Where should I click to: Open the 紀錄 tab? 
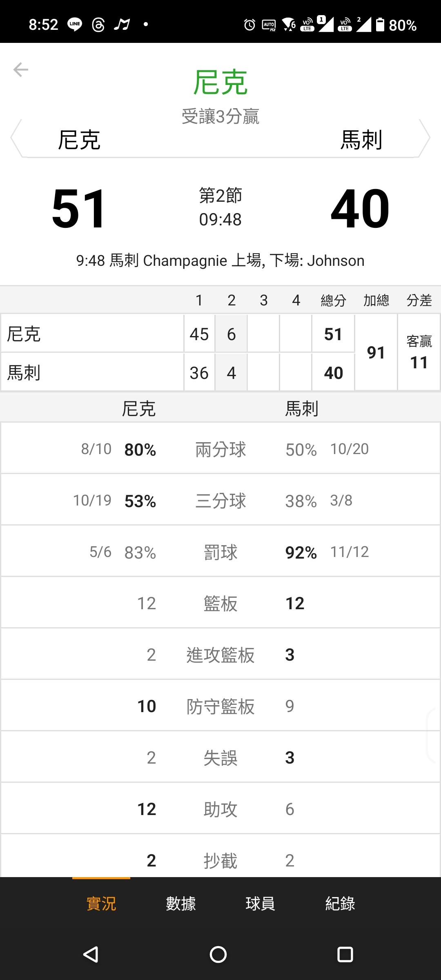[x=340, y=903]
